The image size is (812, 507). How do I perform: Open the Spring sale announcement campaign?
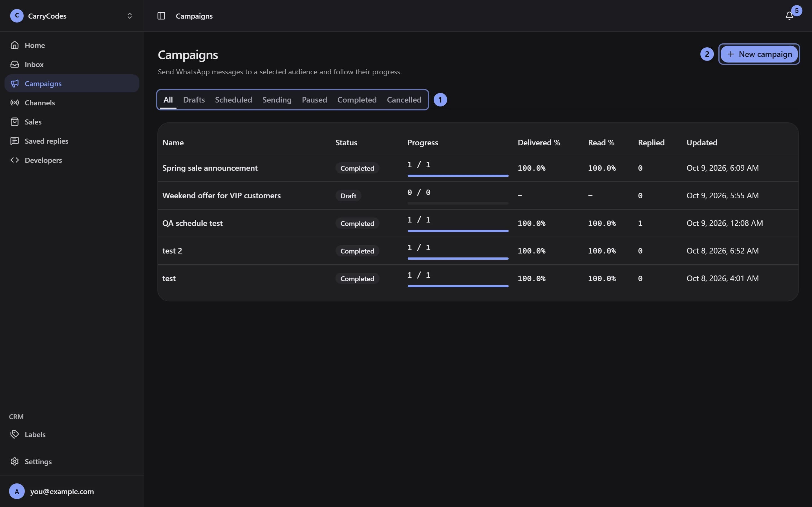[210, 168]
